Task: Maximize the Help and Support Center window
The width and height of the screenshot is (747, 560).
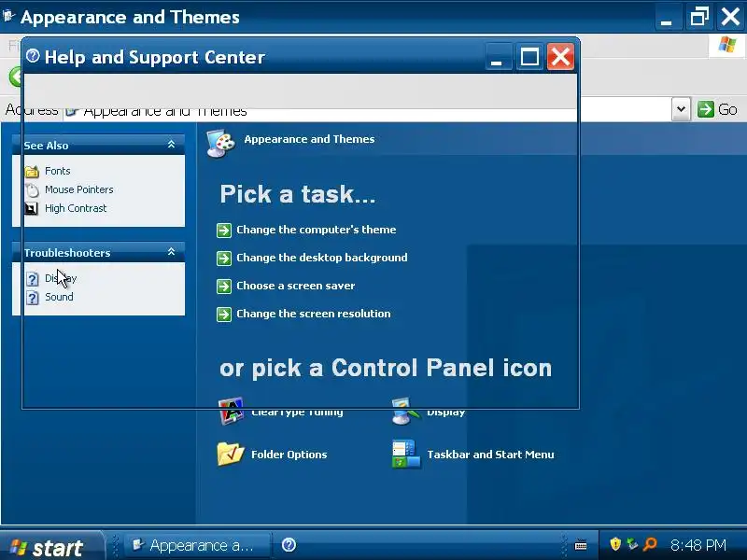Action: pyautogui.click(x=529, y=57)
